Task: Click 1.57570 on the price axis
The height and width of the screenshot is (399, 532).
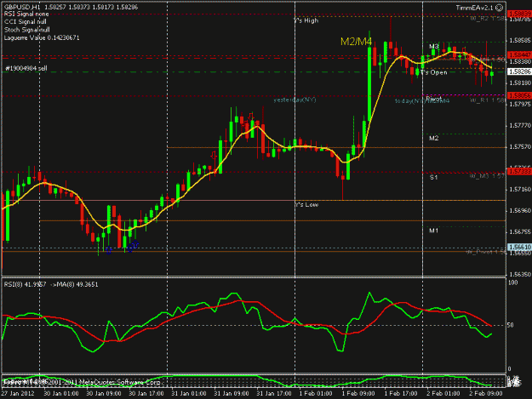Action: click(x=520, y=147)
